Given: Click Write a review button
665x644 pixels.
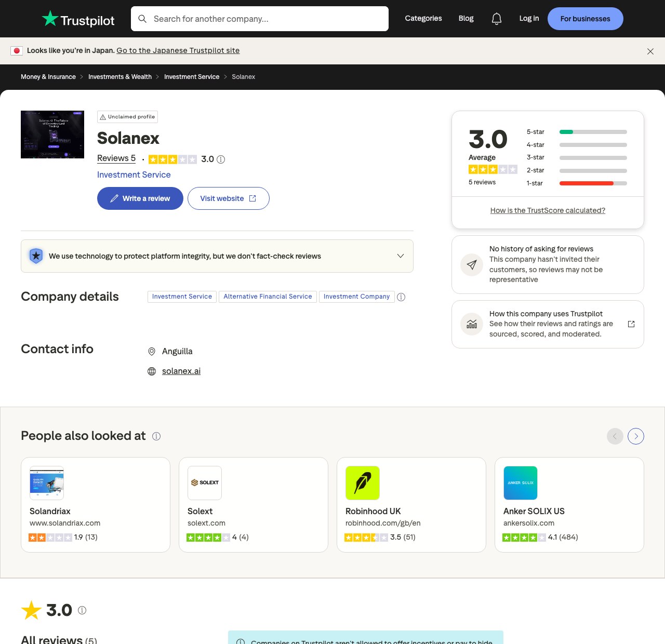Looking at the screenshot, I should (x=140, y=198).
